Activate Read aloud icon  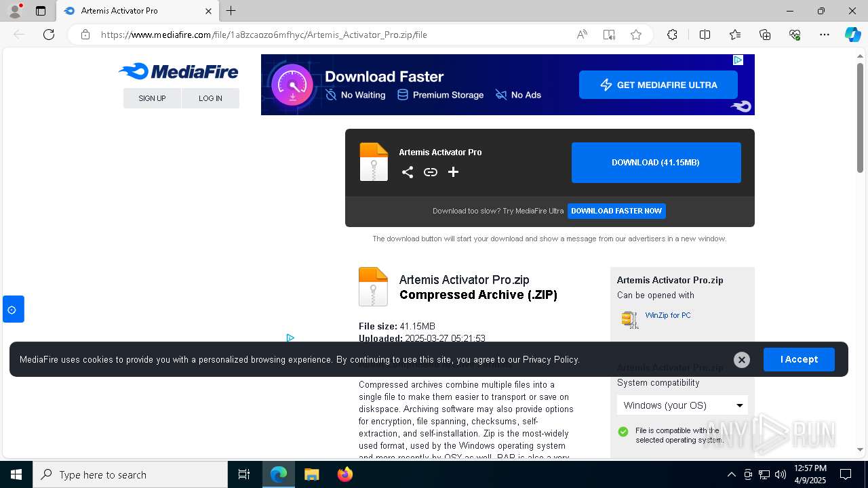[x=582, y=35]
